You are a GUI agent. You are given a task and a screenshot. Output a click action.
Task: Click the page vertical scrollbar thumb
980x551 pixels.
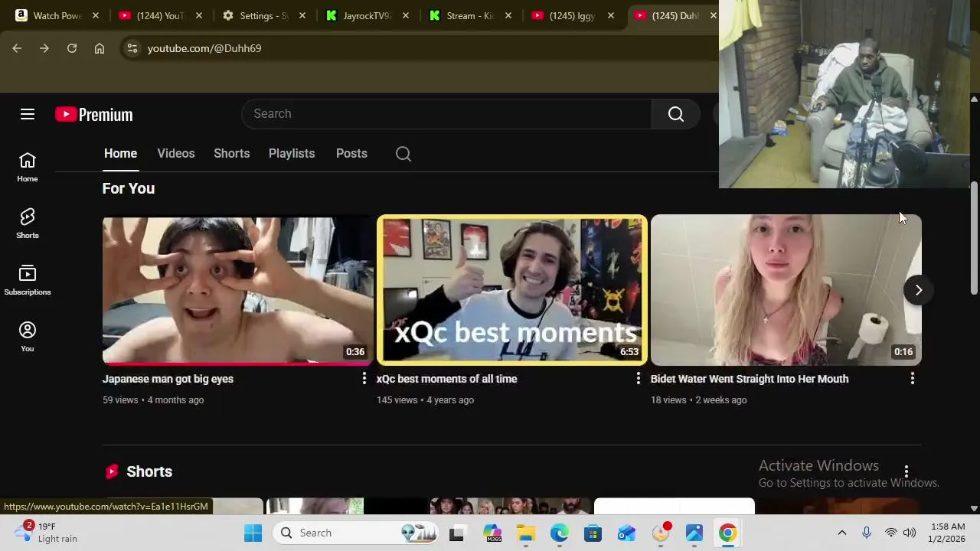[x=974, y=237]
